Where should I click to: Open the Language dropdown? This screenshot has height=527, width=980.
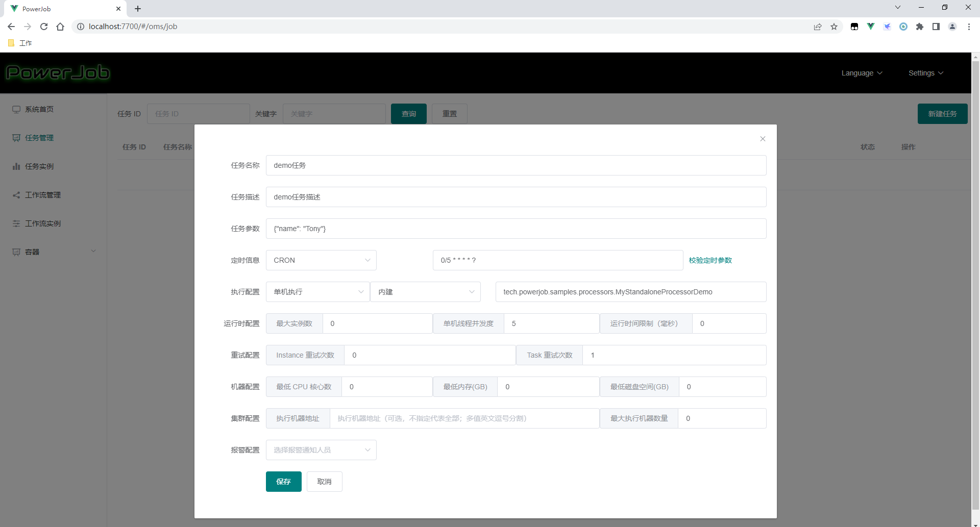coord(862,73)
